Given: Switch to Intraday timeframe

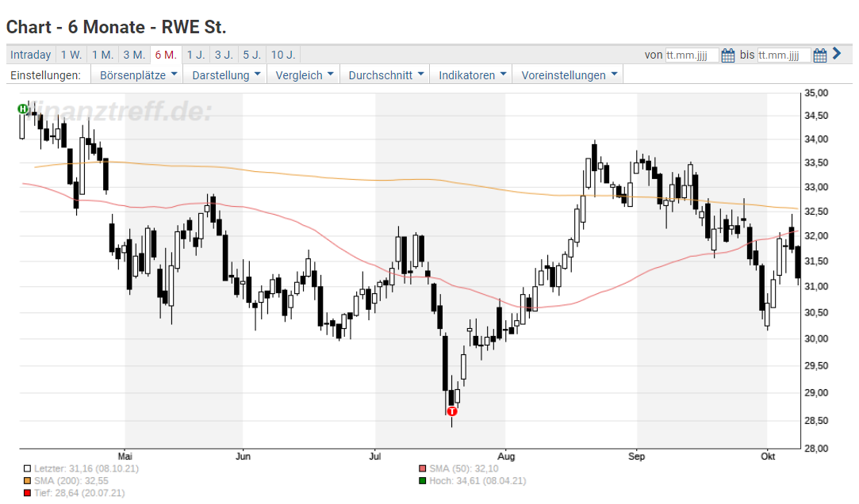Looking at the screenshot, I should pos(30,55).
